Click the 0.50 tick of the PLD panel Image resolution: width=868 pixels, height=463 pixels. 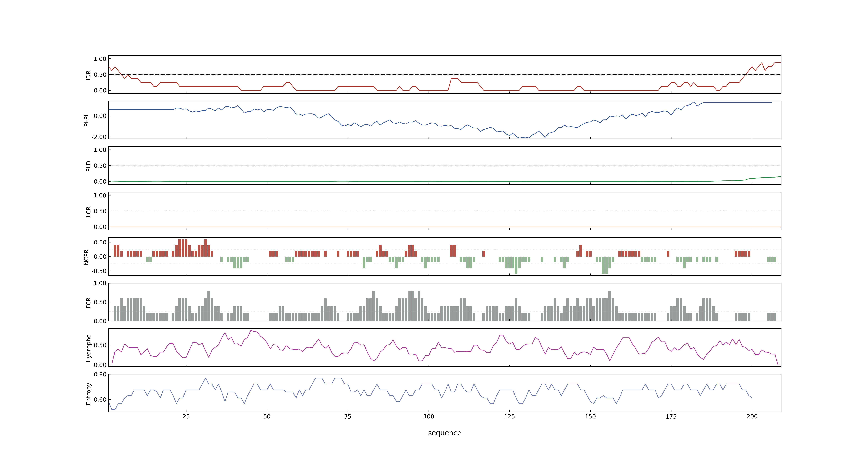pyautogui.click(x=100, y=166)
